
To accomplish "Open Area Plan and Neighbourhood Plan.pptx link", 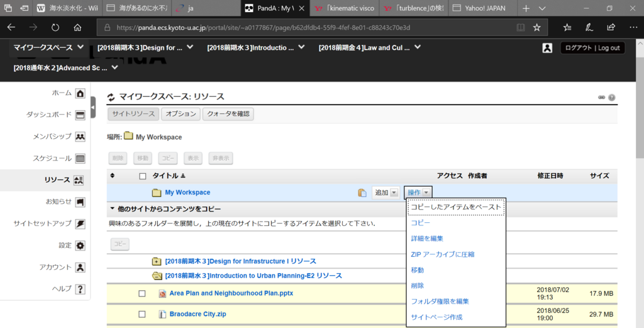I will click(231, 293).
